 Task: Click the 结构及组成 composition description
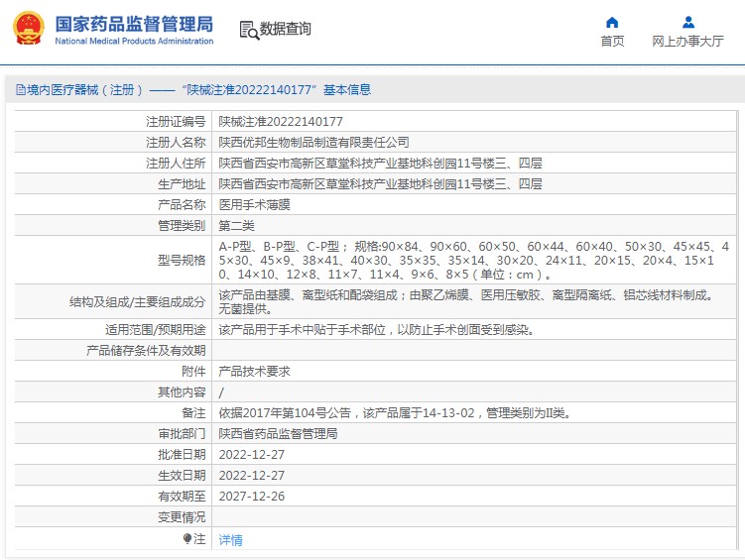click(465, 302)
